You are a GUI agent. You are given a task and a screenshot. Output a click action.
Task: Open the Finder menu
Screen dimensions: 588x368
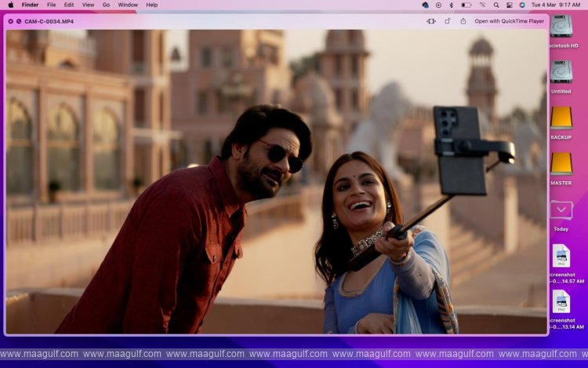click(x=30, y=5)
